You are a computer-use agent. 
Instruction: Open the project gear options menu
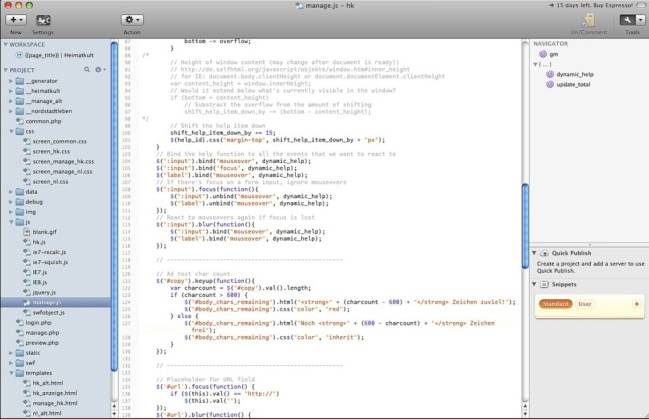(99, 70)
